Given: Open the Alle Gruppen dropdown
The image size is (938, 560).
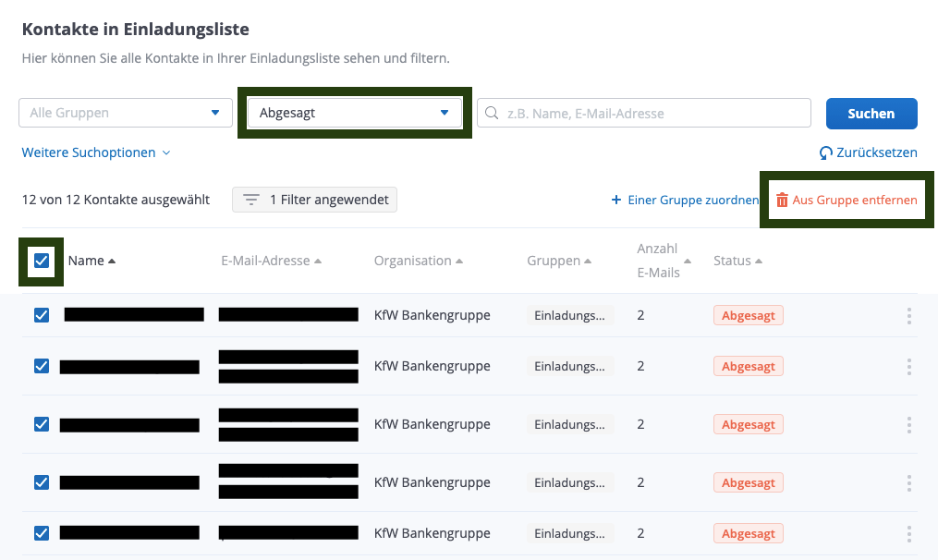Looking at the screenshot, I should click(126, 113).
